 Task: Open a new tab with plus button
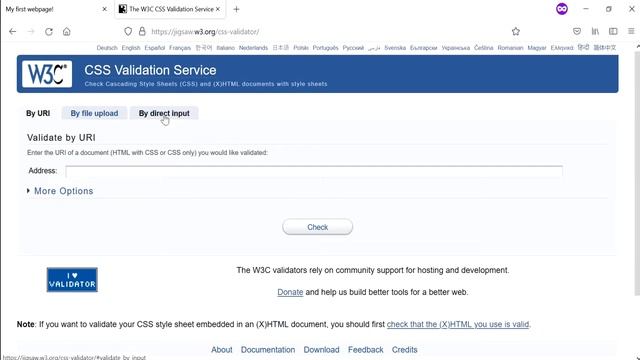[x=236, y=9]
